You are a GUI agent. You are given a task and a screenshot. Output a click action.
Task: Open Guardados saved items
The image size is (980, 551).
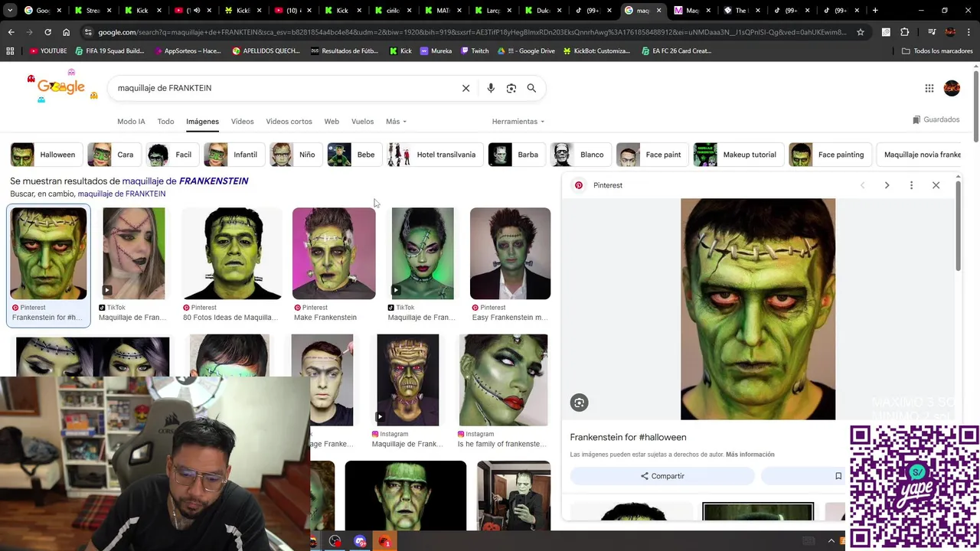point(936,119)
